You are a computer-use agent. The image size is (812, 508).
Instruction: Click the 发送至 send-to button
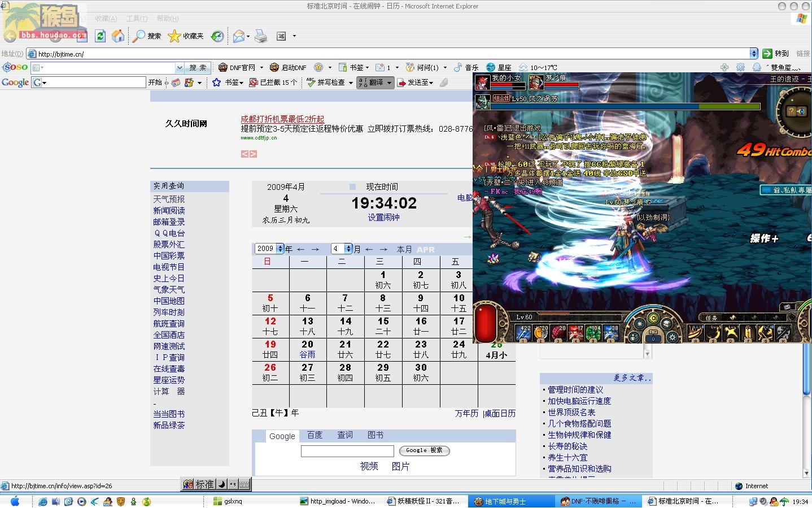416,83
